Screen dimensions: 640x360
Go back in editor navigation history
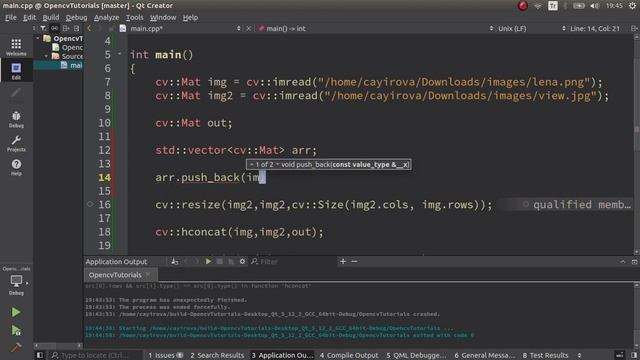tap(89, 28)
